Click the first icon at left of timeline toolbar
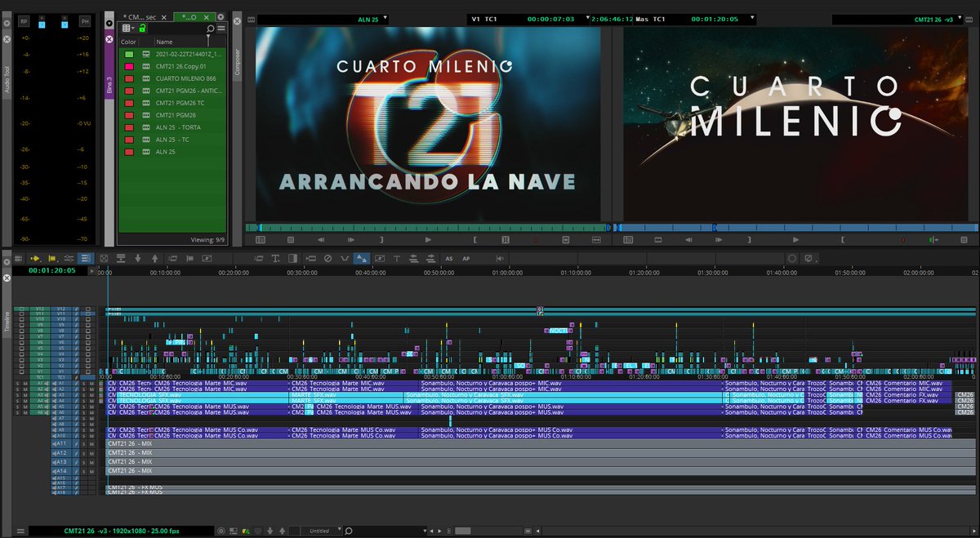Screen dimensions: 980x538 tap(18, 259)
